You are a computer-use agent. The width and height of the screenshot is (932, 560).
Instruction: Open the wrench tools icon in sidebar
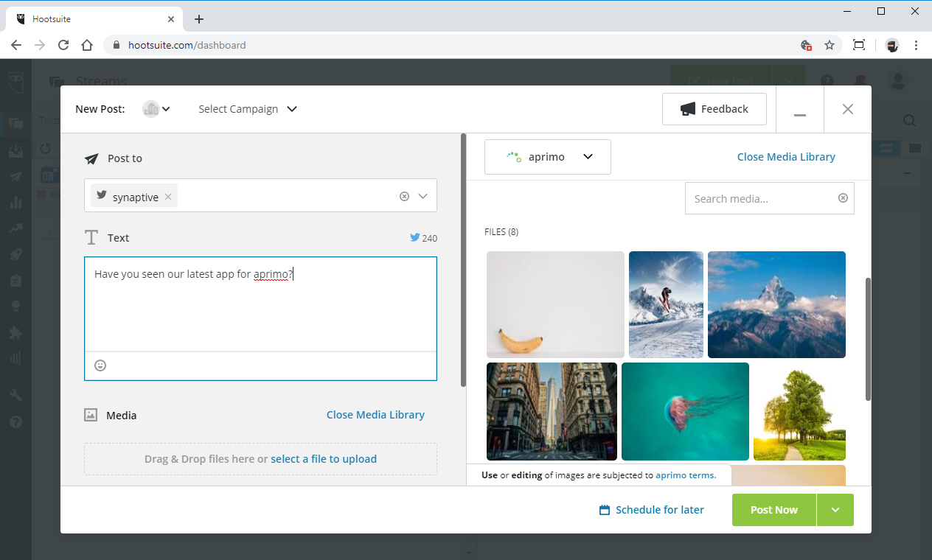tap(15, 395)
